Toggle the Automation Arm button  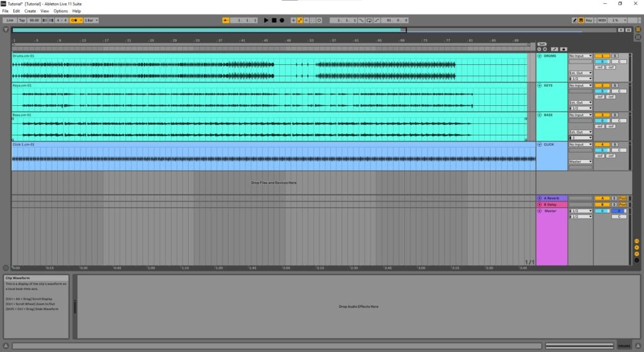(x=300, y=20)
